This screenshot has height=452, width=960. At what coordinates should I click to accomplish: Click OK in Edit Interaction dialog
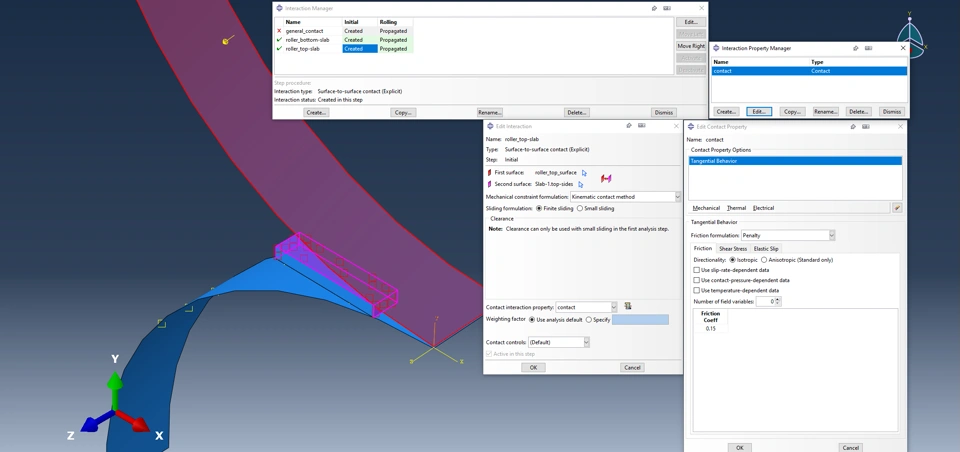[x=533, y=367]
